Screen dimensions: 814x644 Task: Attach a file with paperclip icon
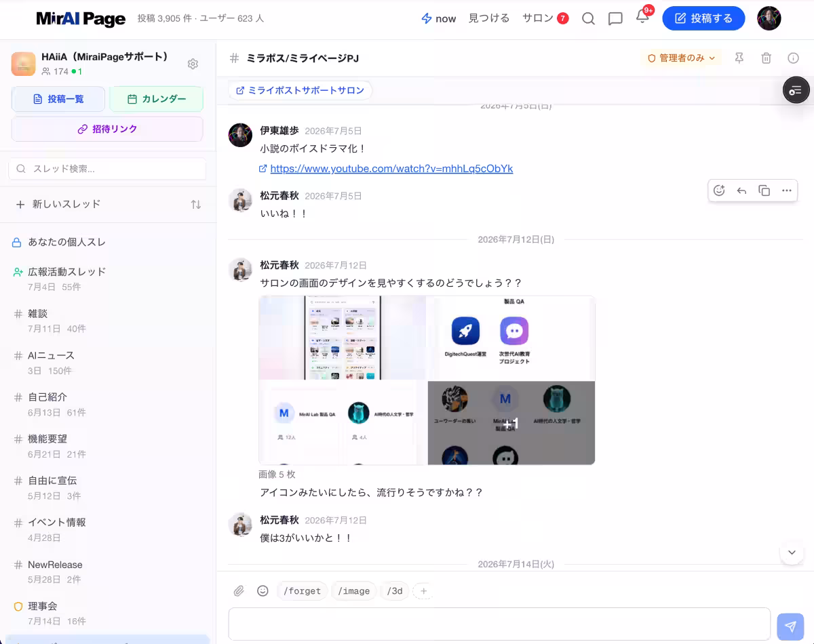239,591
